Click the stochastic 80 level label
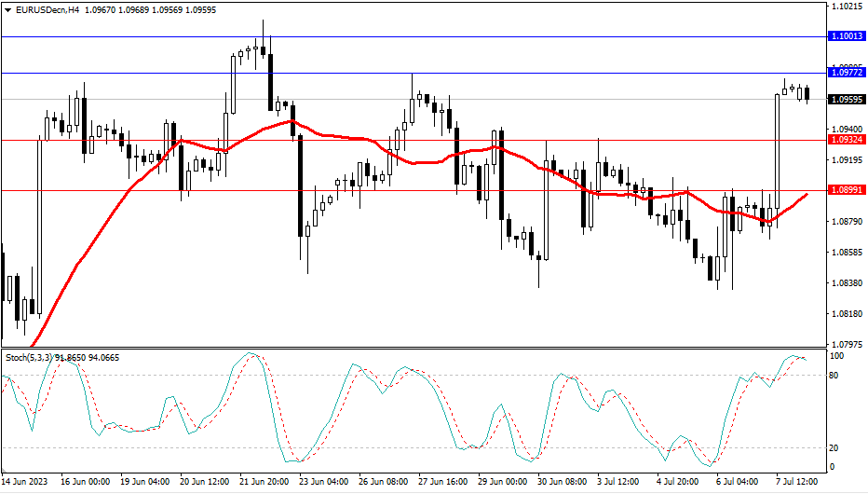 835,376
